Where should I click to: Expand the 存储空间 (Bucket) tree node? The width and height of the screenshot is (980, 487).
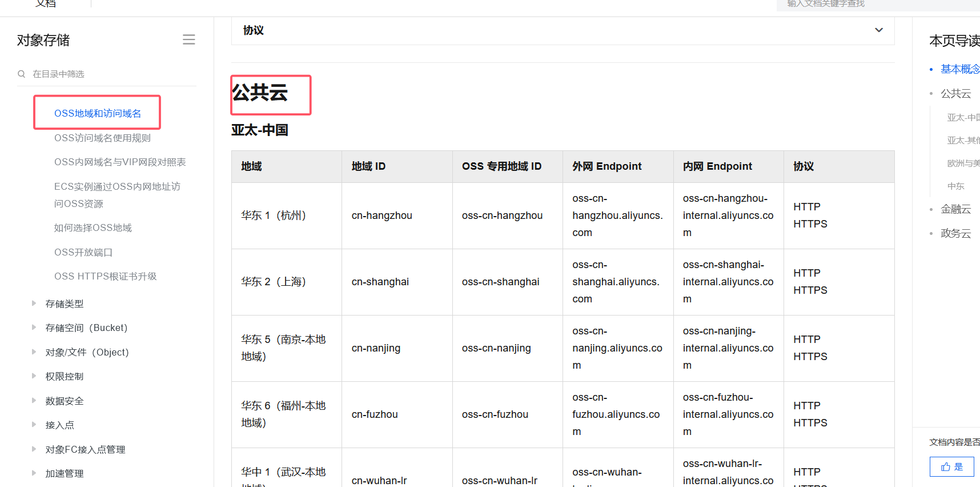click(x=34, y=328)
